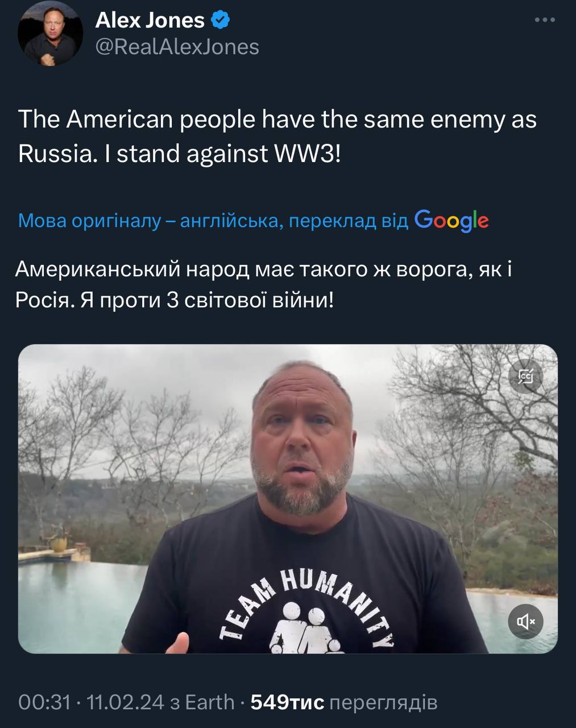
Task: Select the original English tweet text
Action: coord(277,136)
